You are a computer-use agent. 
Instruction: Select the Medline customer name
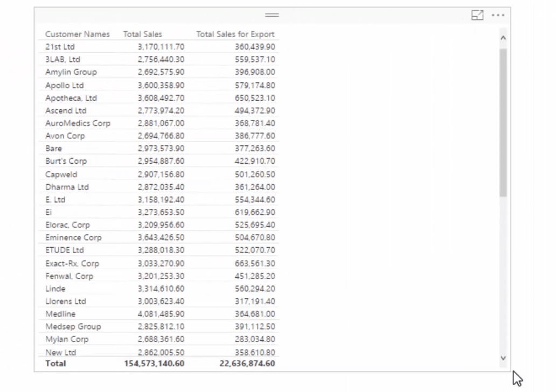(60, 314)
